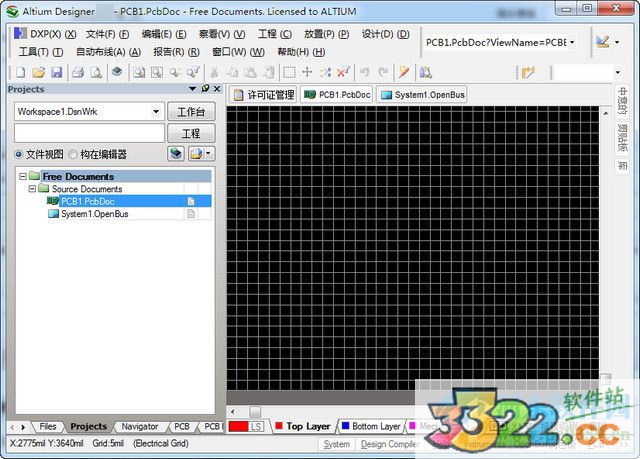This screenshot has width=640, height=459.
Task: Save the document with the floppy disk icon
Action: 56,73
